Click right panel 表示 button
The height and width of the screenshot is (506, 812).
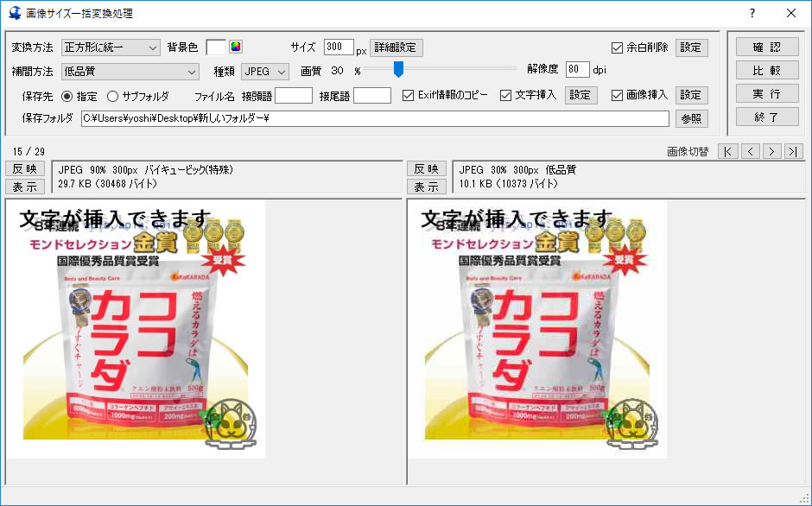tap(426, 187)
